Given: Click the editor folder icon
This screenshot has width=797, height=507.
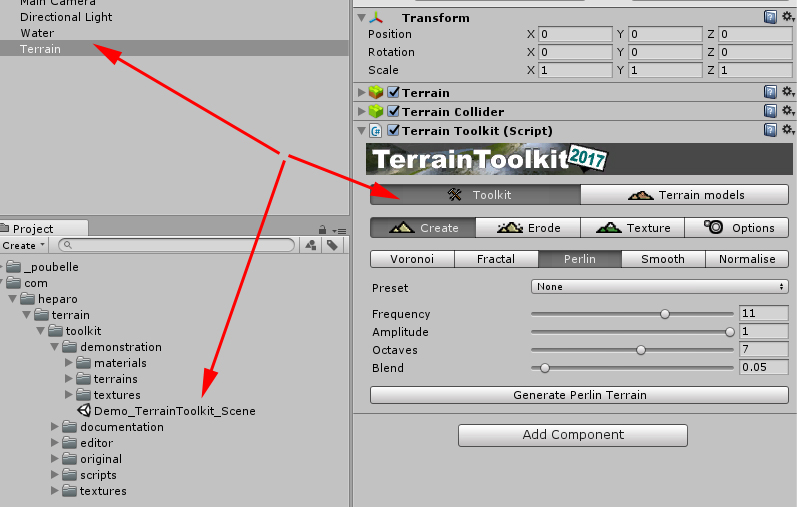Looking at the screenshot, I should [x=70, y=442].
